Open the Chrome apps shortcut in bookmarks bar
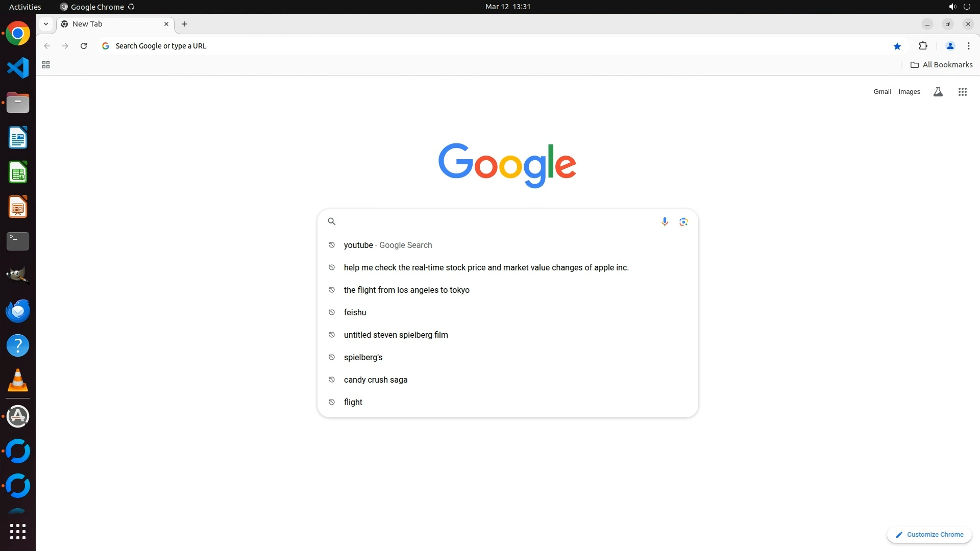The image size is (980, 551). pyautogui.click(x=46, y=65)
